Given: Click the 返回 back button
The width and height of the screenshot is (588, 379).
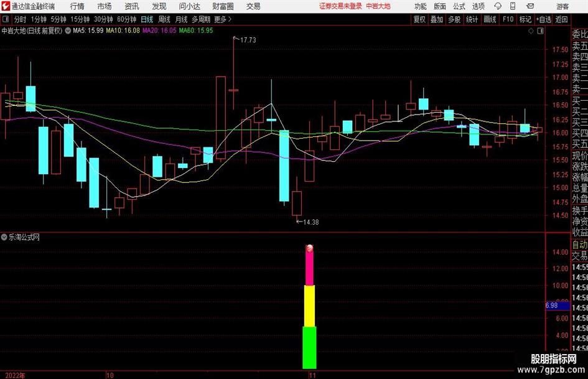Looking at the screenshot, I should 561,19.
